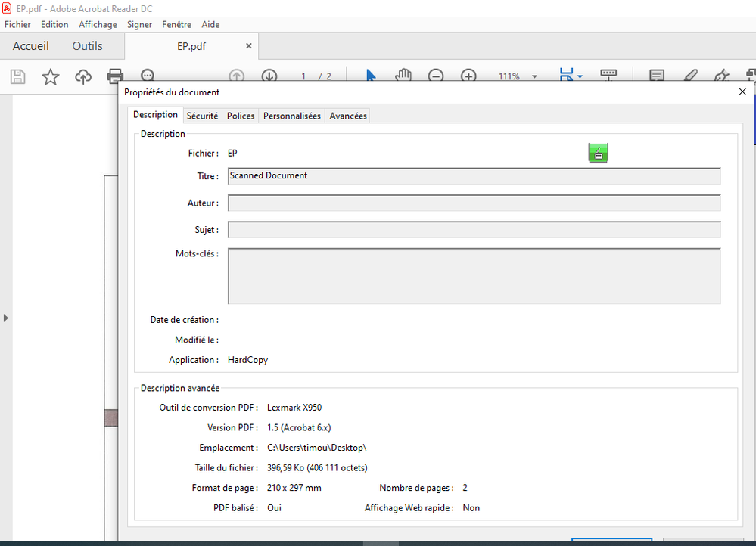Switch to the Sécurité tab
The height and width of the screenshot is (546, 756).
(x=202, y=115)
